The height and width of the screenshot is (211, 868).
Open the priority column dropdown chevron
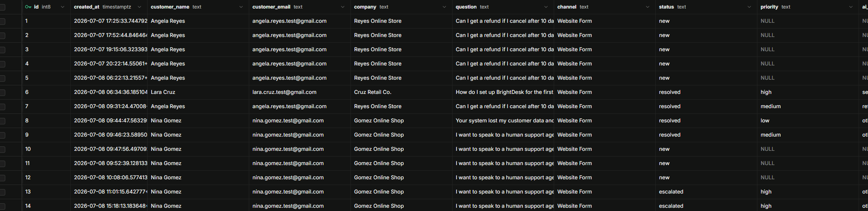click(851, 7)
